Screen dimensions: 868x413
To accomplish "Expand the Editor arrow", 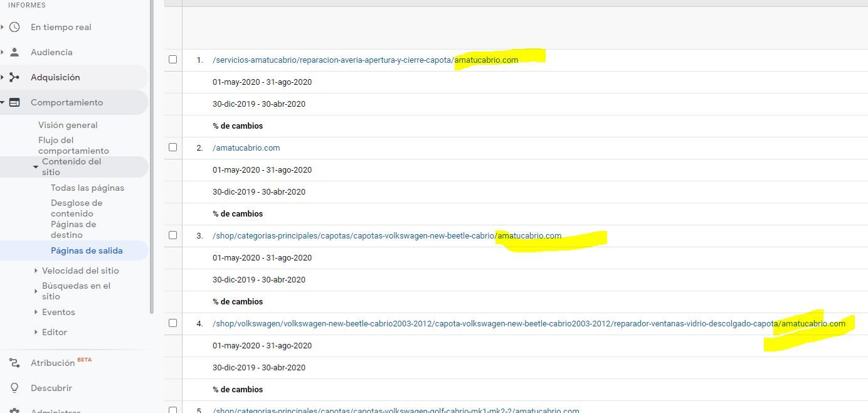I will pyautogui.click(x=36, y=332).
